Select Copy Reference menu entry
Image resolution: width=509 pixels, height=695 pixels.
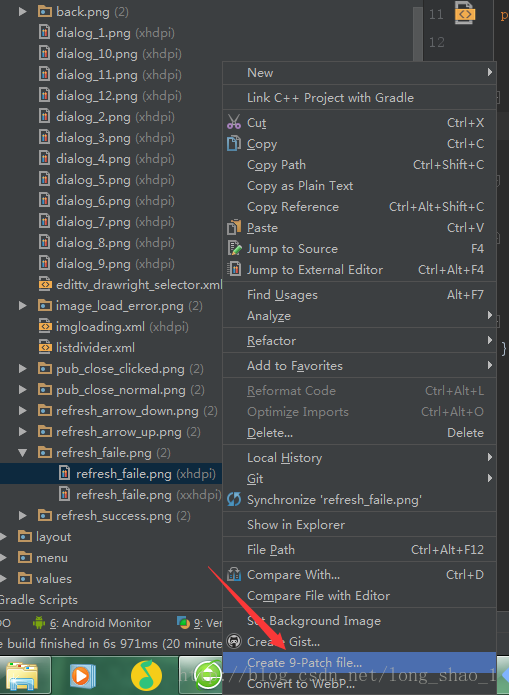pyautogui.click(x=359, y=207)
